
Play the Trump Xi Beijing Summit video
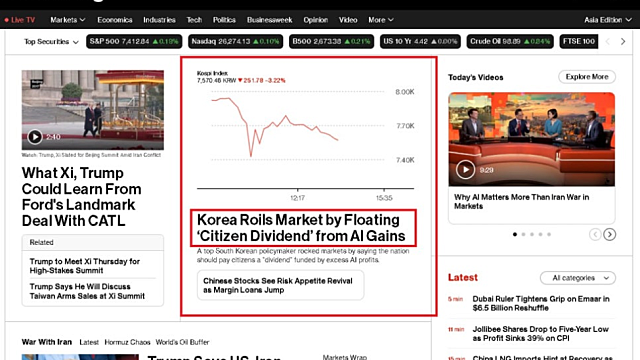[x=35, y=137]
